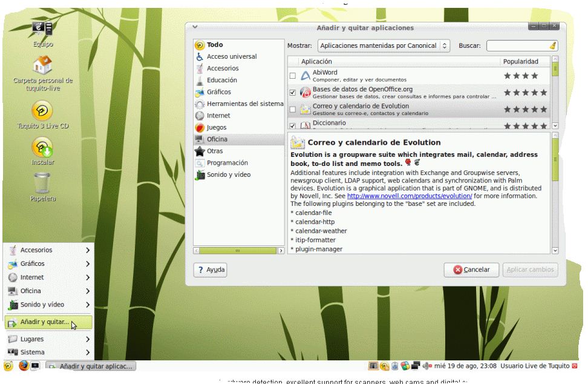The width and height of the screenshot is (588, 384).
Task: Click the AbiWord application icon
Action: tap(305, 76)
